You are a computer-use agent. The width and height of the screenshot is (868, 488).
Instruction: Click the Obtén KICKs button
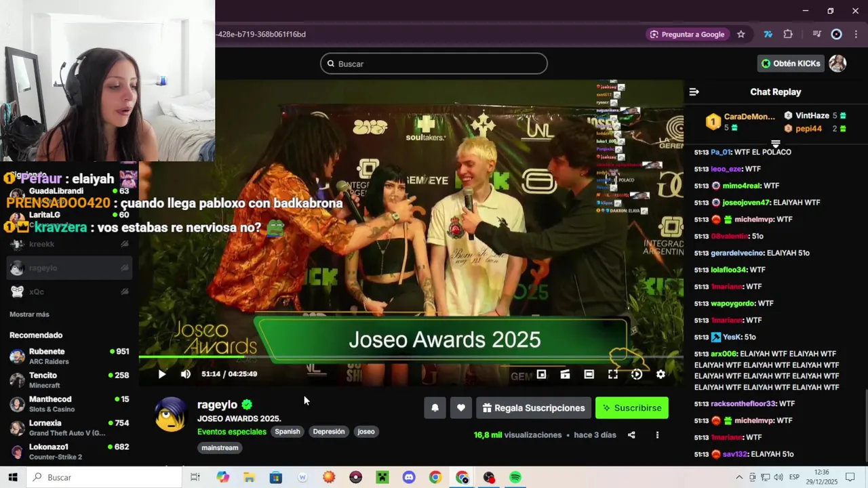pyautogui.click(x=791, y=64)
